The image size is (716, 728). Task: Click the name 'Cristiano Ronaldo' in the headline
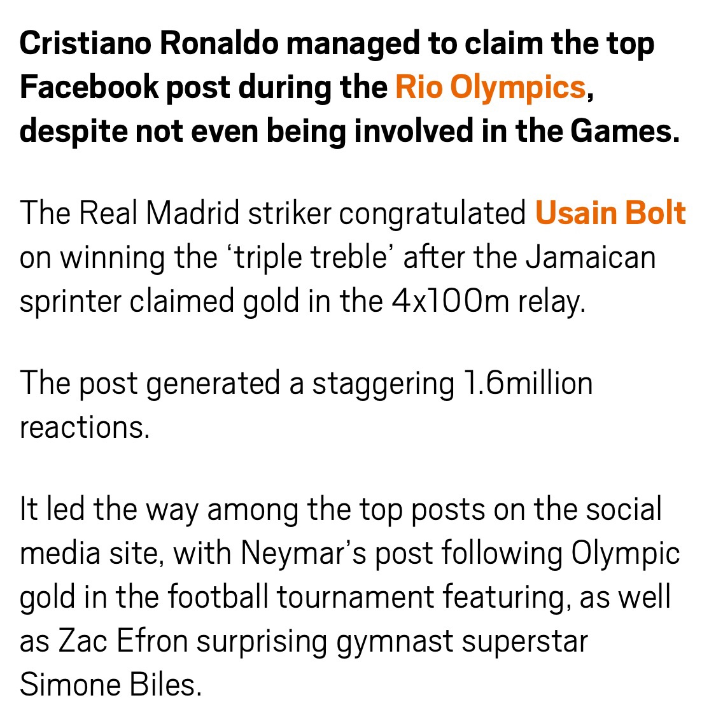(149, 44)
